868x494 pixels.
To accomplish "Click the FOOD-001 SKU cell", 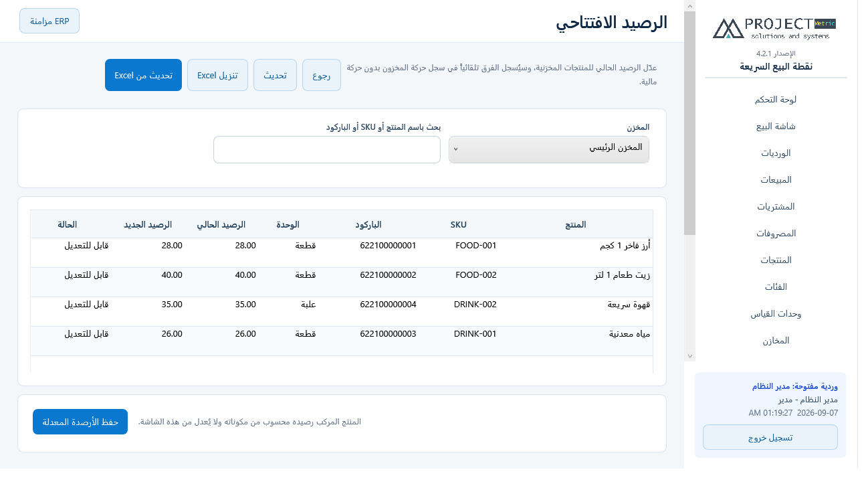I will coord(476,246).
